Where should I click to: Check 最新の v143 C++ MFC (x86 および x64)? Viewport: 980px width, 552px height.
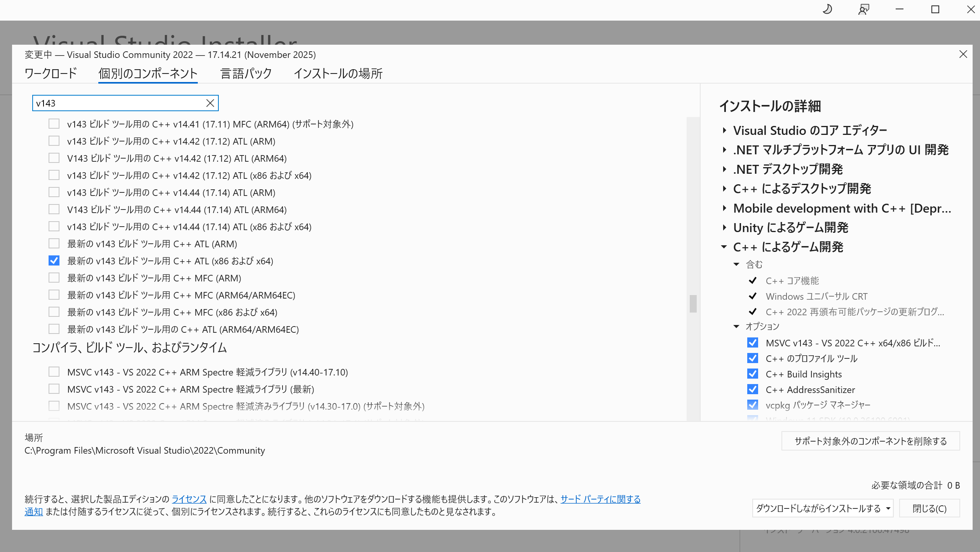pyautogui.click(x=54, y=312)
